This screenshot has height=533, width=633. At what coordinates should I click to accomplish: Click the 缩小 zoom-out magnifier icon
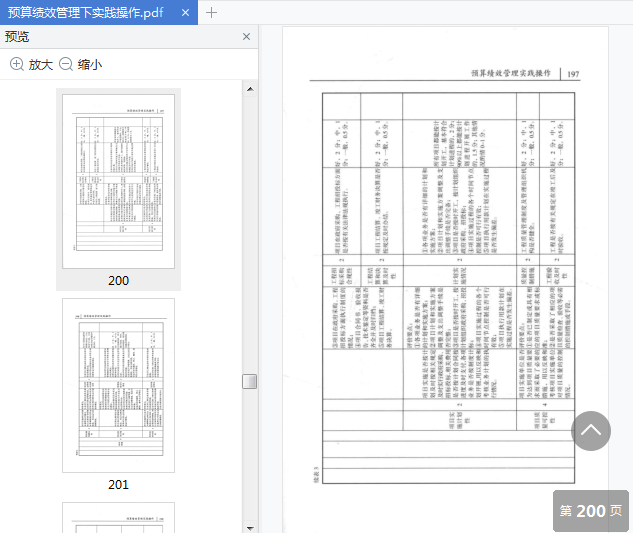(x=66, y=64)
